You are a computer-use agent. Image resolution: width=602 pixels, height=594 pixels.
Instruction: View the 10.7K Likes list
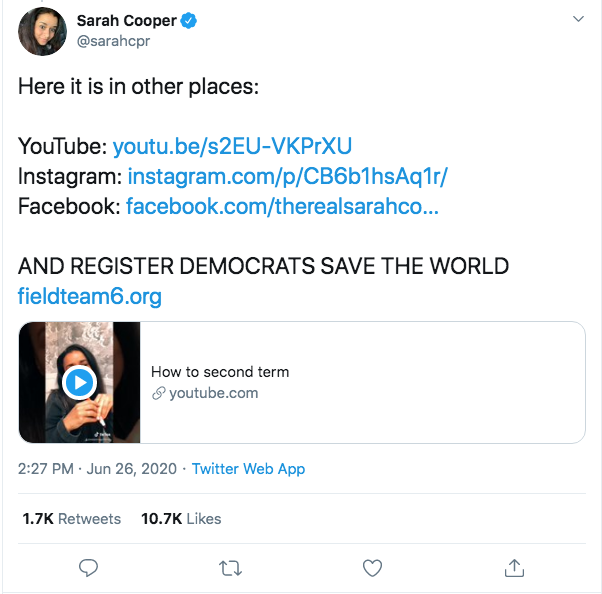[x=181, y=519]
